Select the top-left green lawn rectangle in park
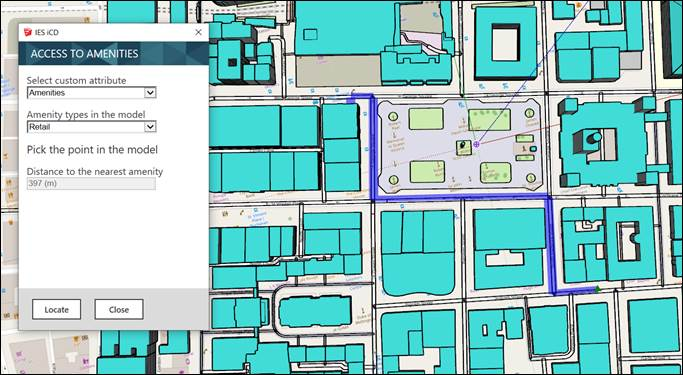 pyautogui.click(x=426, y=119)
